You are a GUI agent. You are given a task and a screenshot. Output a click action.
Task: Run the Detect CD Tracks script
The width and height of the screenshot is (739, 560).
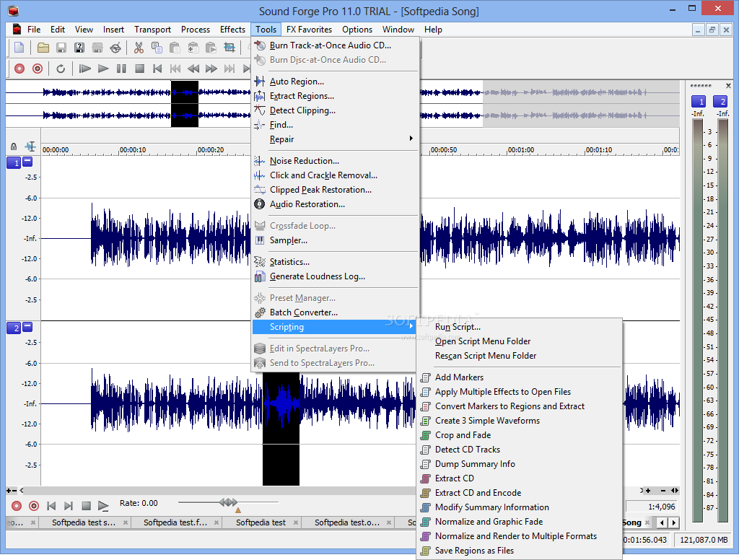click(520, 450)
